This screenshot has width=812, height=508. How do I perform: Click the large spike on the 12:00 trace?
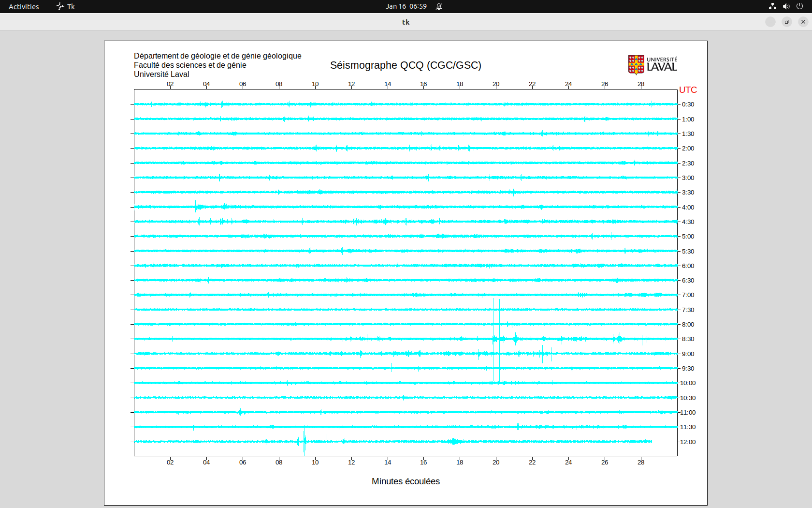point(304,442)
